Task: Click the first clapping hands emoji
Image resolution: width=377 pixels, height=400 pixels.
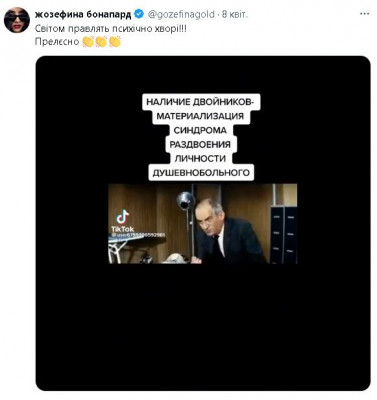Action: coord(88,42)
